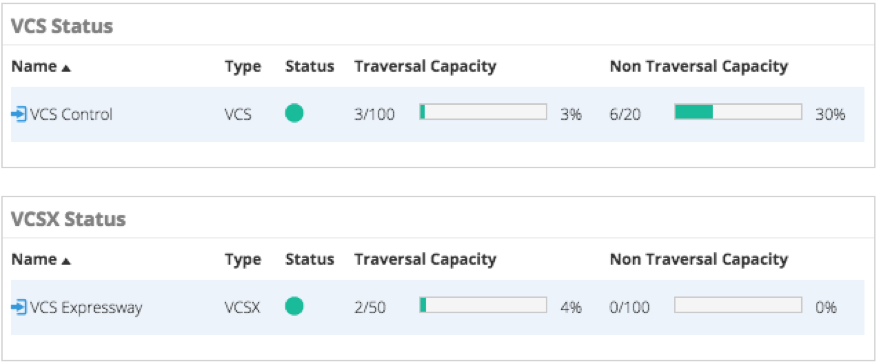Screen dimensions: 881x364
Task: Open the VCS Expressway login arrow icon
Action: (x=19, y=308)
